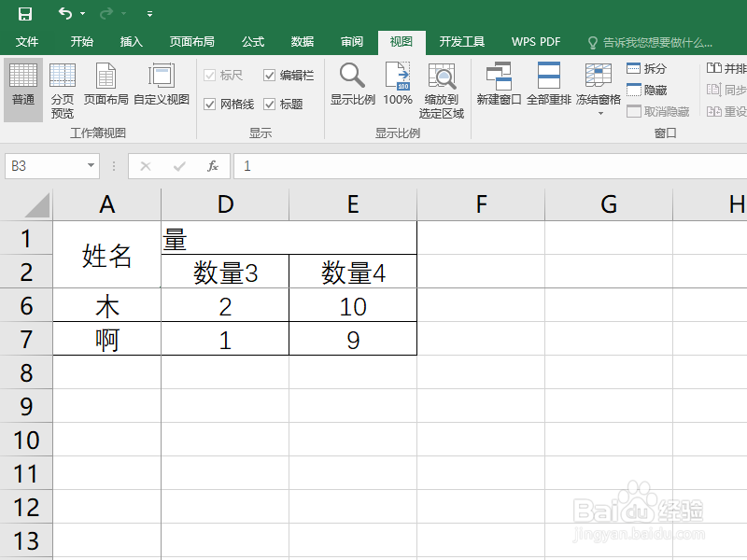Viewport: 747px width, 560px height.
Task: Click 缩放到选定区域 button
Action: [441, 91]
